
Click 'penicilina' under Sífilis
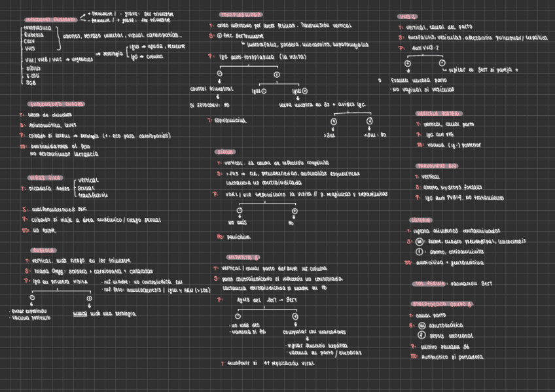click(x=238, y=237)
